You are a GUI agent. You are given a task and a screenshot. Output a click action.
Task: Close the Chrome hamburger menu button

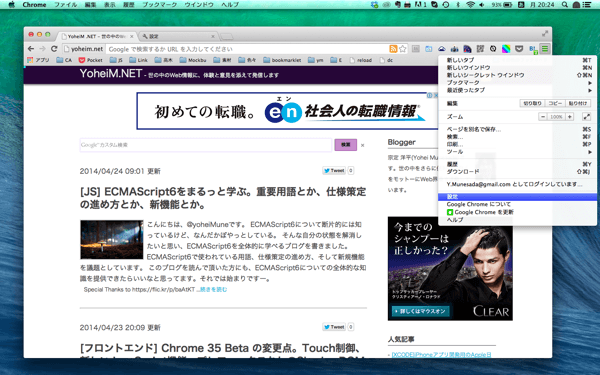click(545, 49)
